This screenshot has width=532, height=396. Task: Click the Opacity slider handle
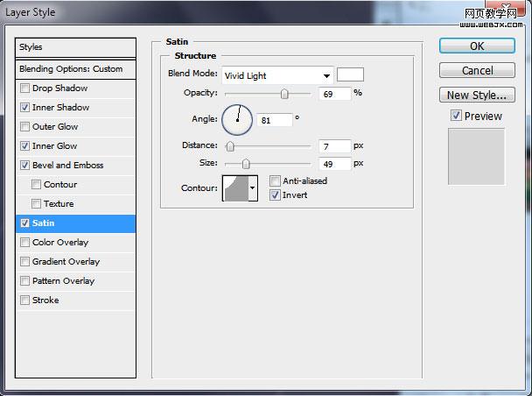(x=284, y=94)
